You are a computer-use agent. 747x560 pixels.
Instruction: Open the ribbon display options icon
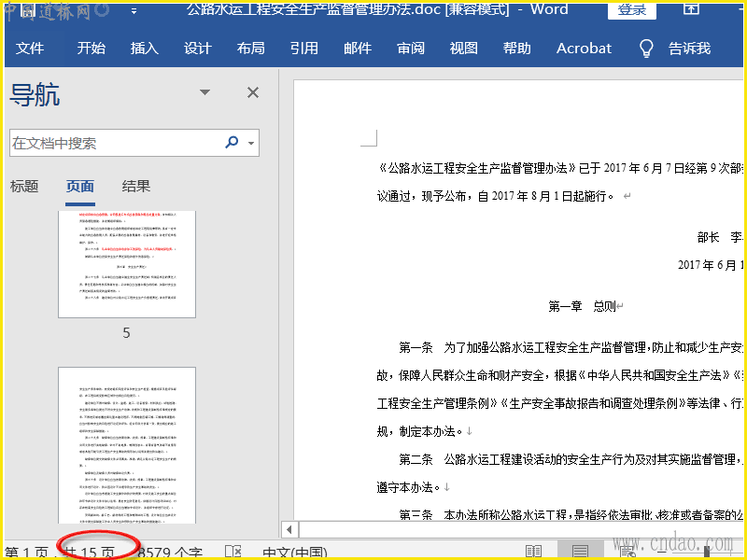click(x=691, y=8)
